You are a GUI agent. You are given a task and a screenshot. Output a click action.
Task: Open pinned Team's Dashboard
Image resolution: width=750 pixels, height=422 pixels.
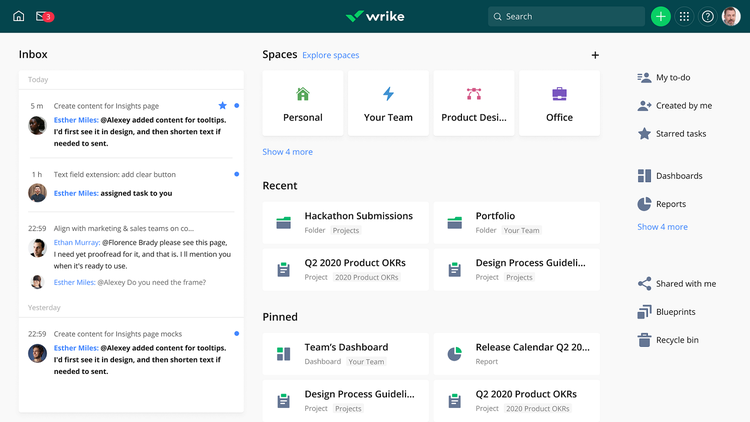tap(345, 354)
